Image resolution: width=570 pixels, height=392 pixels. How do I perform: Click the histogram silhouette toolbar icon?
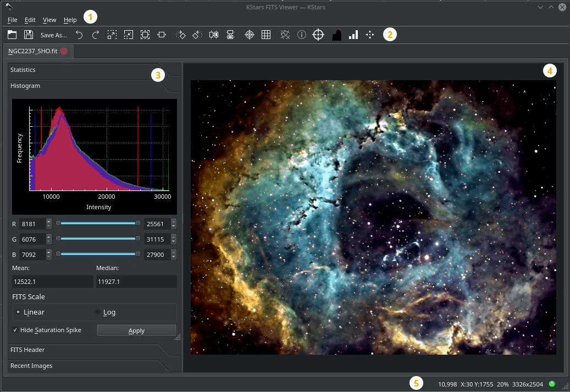point(336,35)
